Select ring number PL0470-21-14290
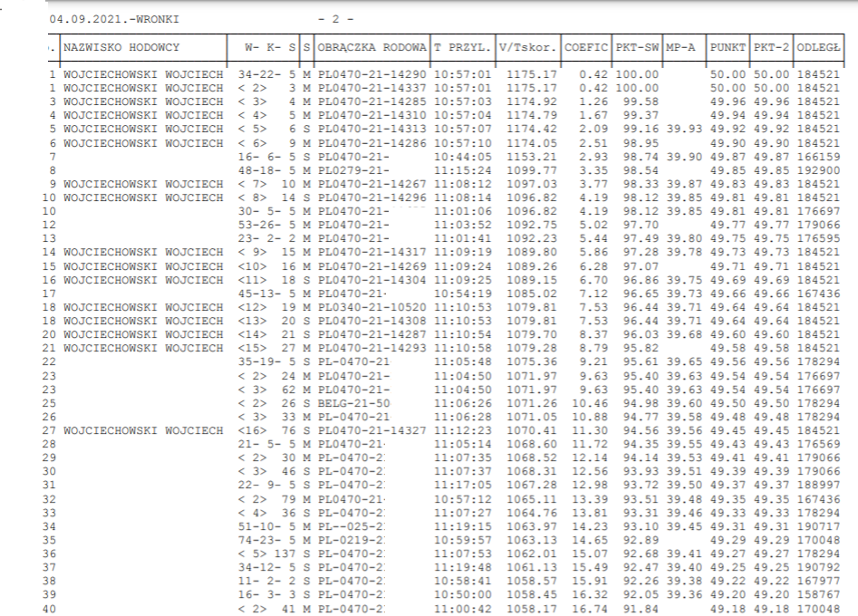Screen dimensions: 858x616 [371, 72]
